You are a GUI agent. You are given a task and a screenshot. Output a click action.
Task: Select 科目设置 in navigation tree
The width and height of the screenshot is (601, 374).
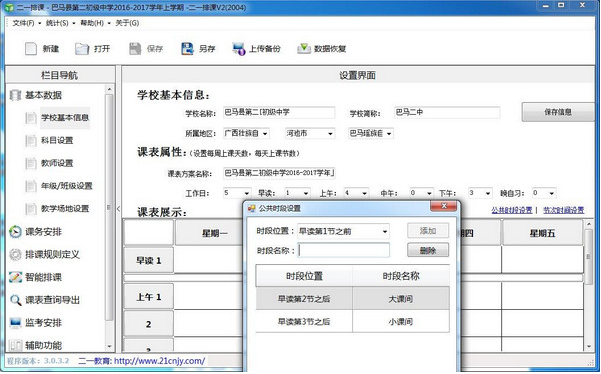57,140
